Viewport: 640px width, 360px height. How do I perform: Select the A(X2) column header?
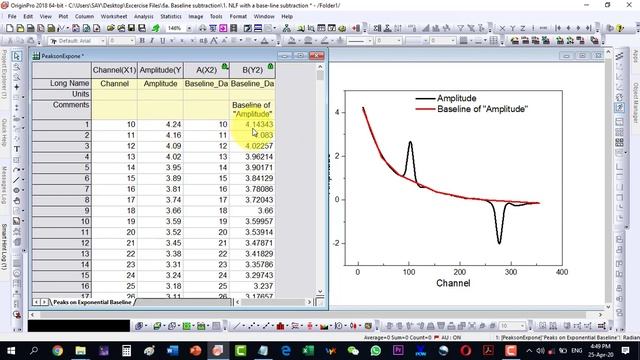click(207, 70)
